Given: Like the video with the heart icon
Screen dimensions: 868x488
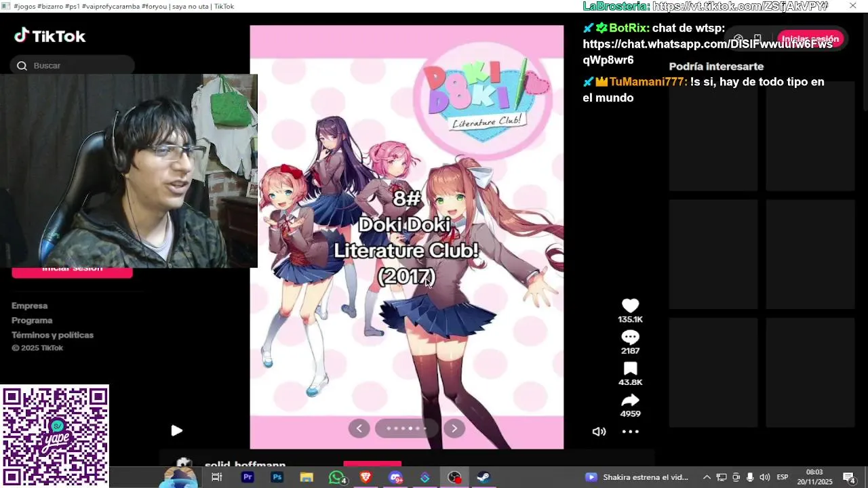Looking at the screenshot, I should click(630, 306).
